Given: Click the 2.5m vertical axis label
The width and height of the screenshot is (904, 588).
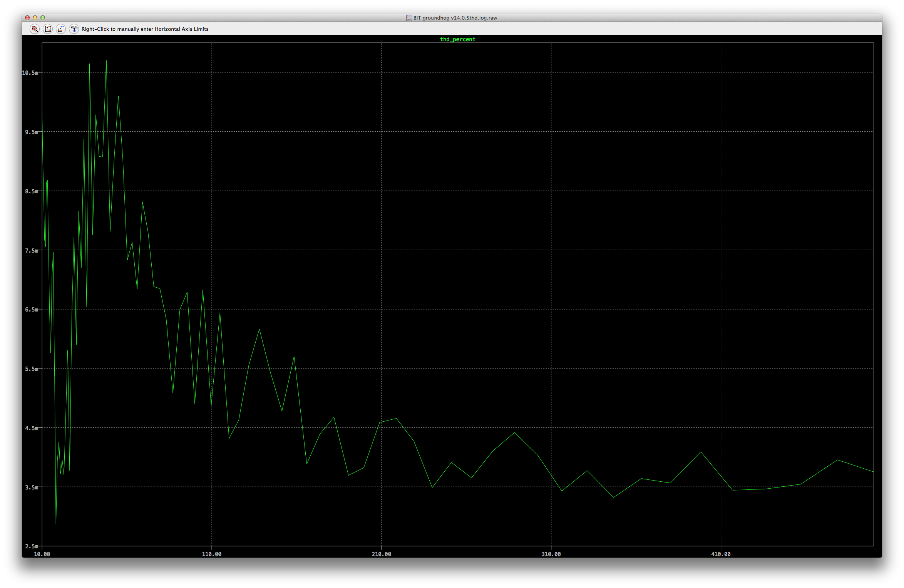Looking at the screenshot, I should pyautogui.click(x=32, y=546).
